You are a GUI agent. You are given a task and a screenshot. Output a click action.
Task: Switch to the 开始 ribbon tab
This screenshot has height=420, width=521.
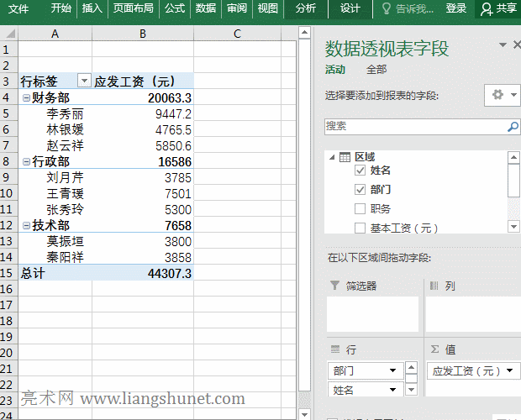click(x=61, y=8)
